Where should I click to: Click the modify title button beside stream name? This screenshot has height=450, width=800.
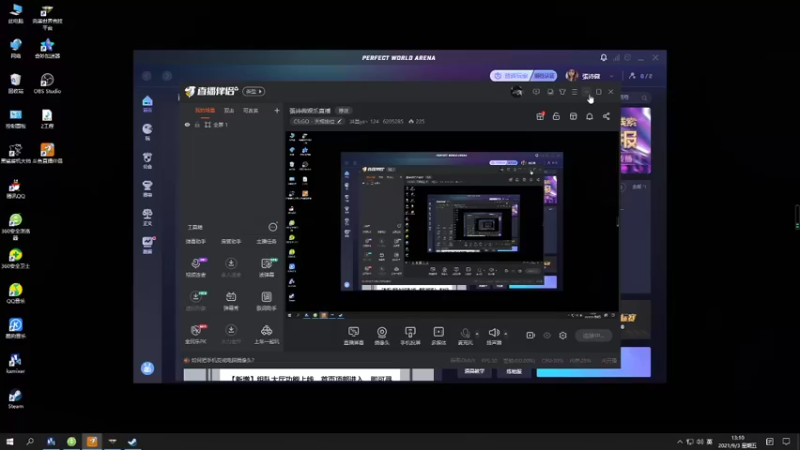pos(344,111)
